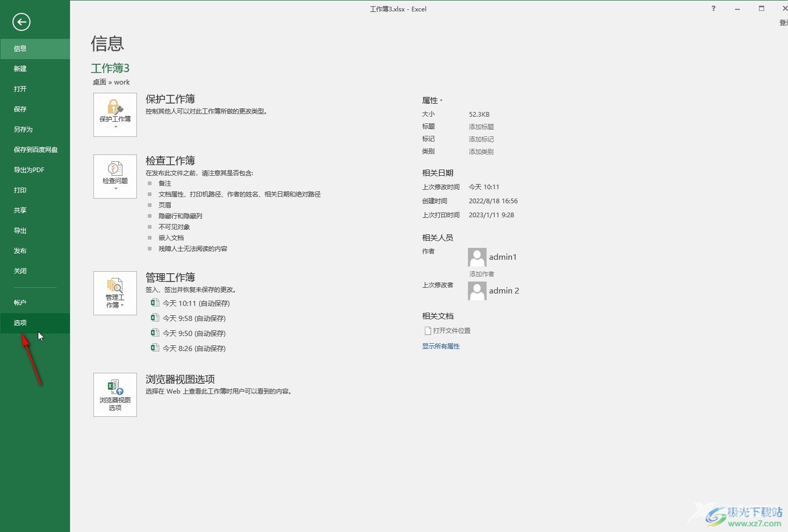Image resolution: width=788 pixels, height=532 pixels.
Task: Click the 备注 list item
Action: pos(165,184)
